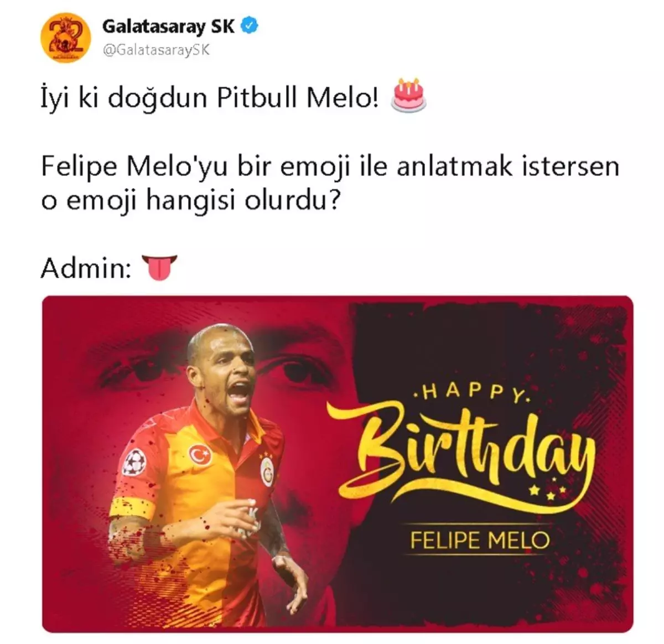Open the @GalatasaraySK handle link

156,50
